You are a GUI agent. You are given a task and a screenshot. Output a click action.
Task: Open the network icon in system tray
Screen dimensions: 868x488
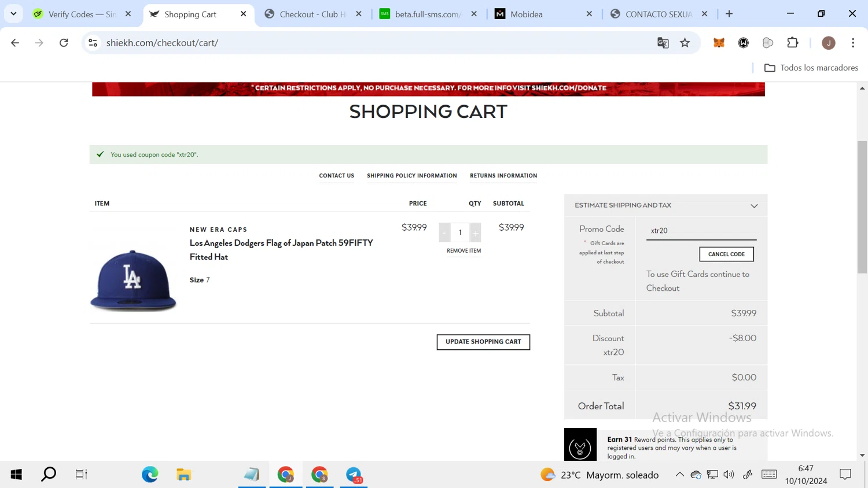pos(712,475)
